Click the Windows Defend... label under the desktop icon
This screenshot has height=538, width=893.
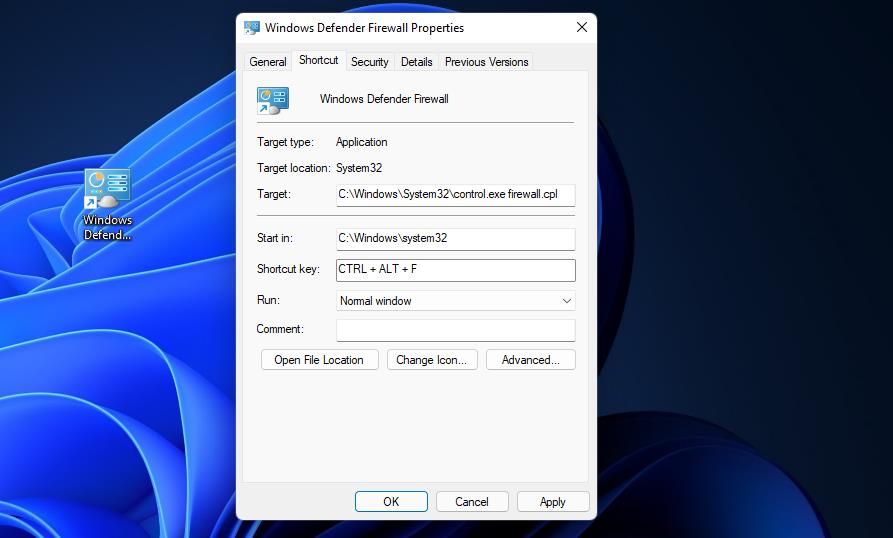pyautogui.click(x=107, y=227)
